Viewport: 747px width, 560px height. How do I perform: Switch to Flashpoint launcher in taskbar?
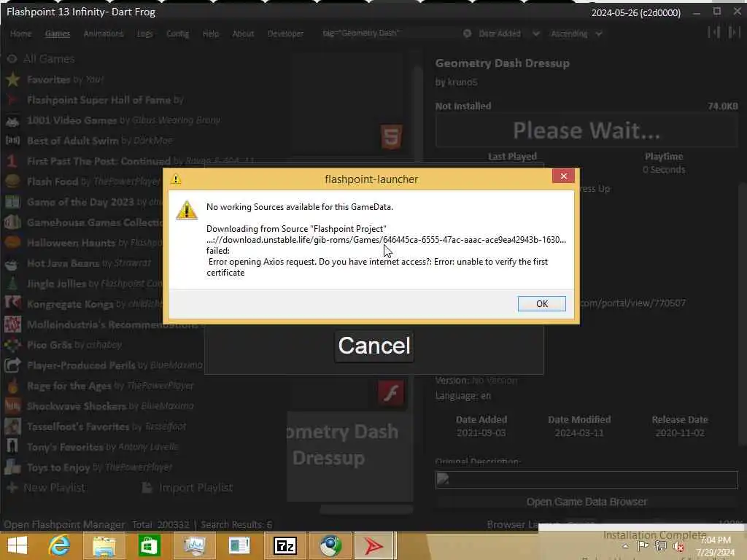coord(374,545)
